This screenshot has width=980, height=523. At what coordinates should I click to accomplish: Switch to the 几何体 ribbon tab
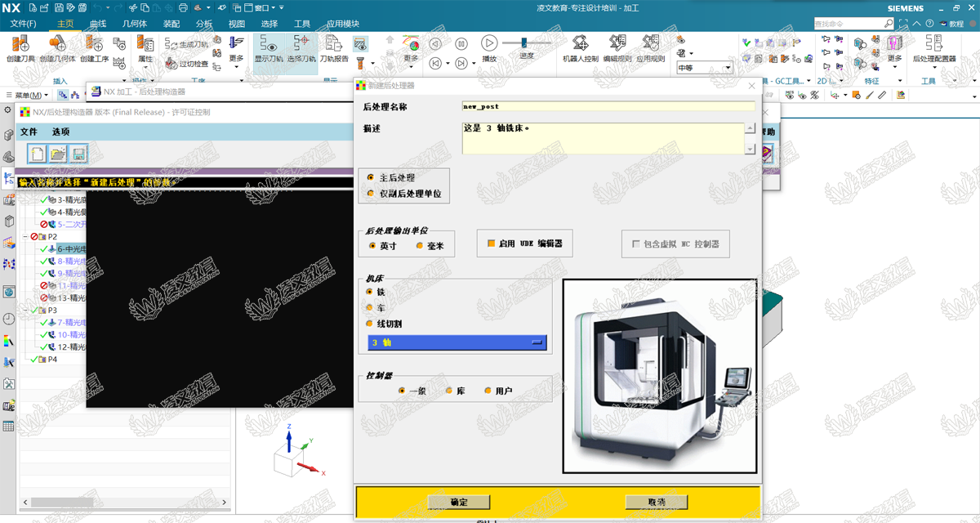click(x=135, y=24)
